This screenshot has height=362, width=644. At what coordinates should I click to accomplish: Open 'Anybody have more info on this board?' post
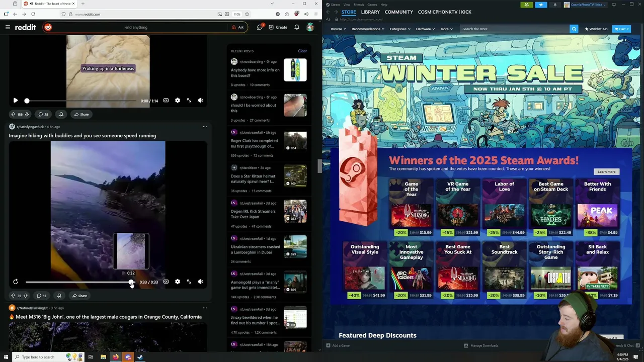pos(255,73)
